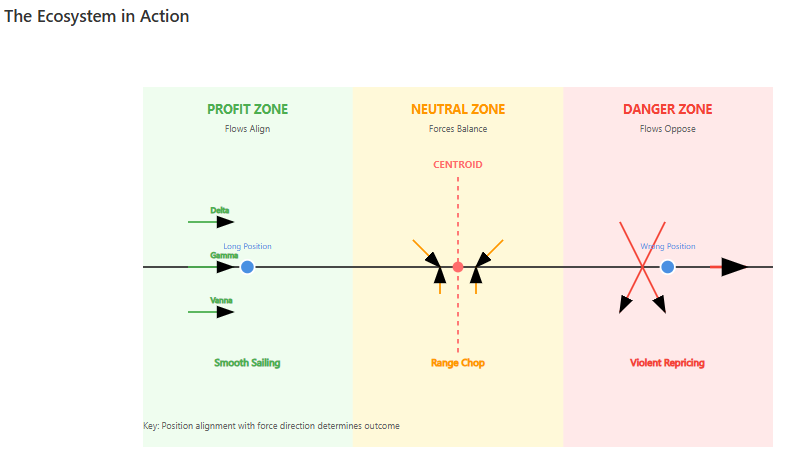Click the NEUTRAL ZONE heading
The width and height of the screenshot is (795, 469).
(x=458, y=110)
